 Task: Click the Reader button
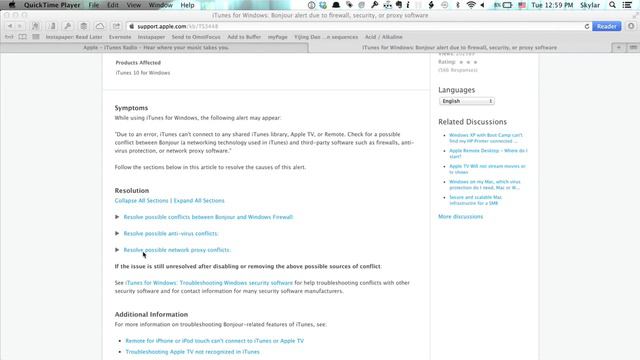click(607, 26)
